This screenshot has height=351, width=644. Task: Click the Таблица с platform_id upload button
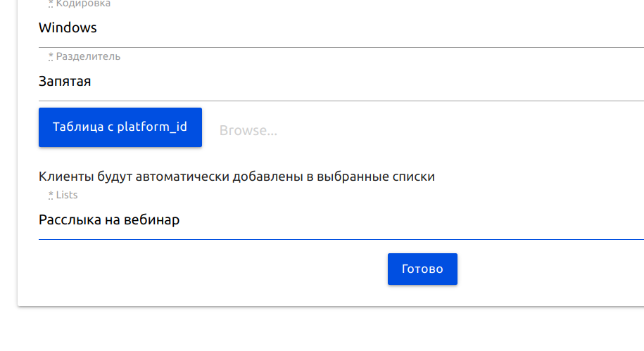coord(120,127)
